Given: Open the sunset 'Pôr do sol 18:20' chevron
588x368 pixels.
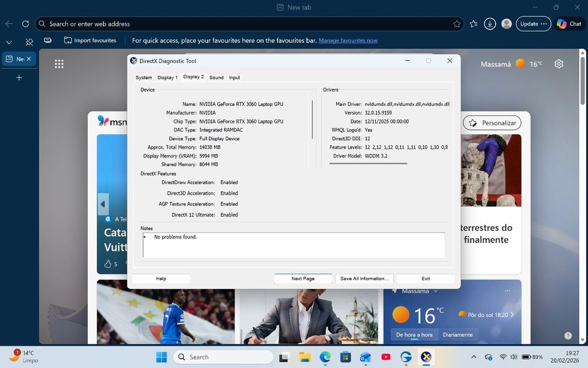Looking at the screenshot, I should coord(512,314).
